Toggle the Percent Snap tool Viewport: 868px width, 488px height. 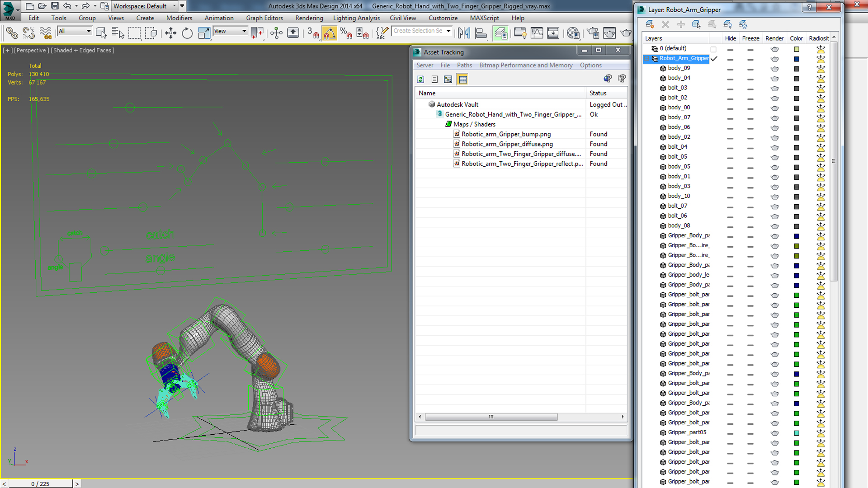coord(346,33)
